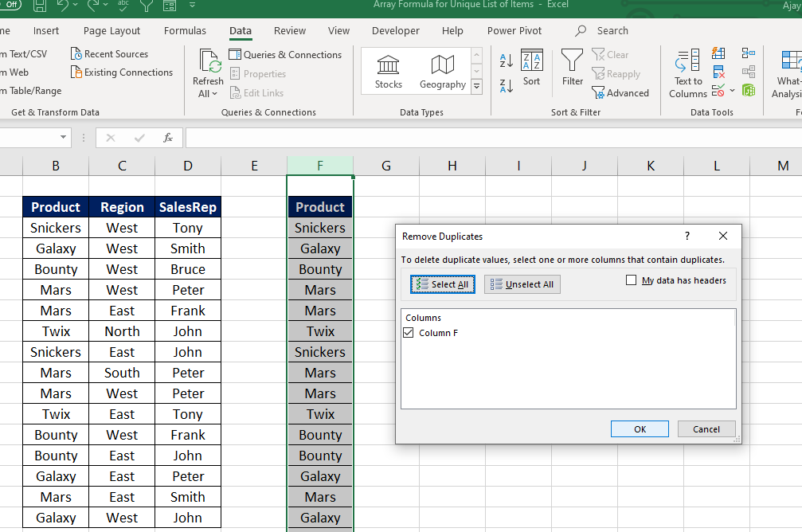The width and height of the screenshot is (802, 532).
Task: Click the North cell
Action: coord(122,331)
